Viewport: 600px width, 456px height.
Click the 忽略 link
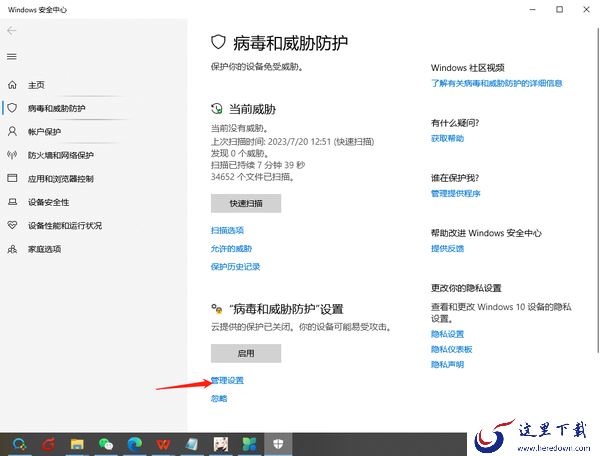pyautogui.click(x=219, y=398)
